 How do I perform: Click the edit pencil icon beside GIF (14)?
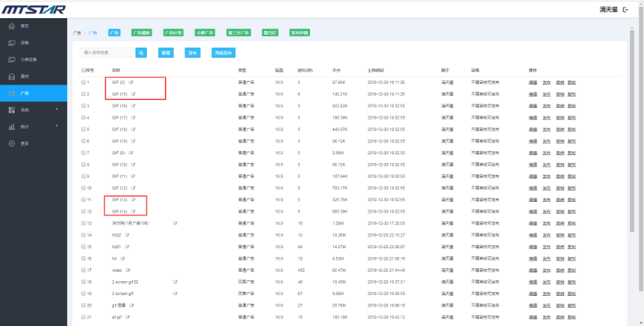pyautogui.click(x=134, y=211)
